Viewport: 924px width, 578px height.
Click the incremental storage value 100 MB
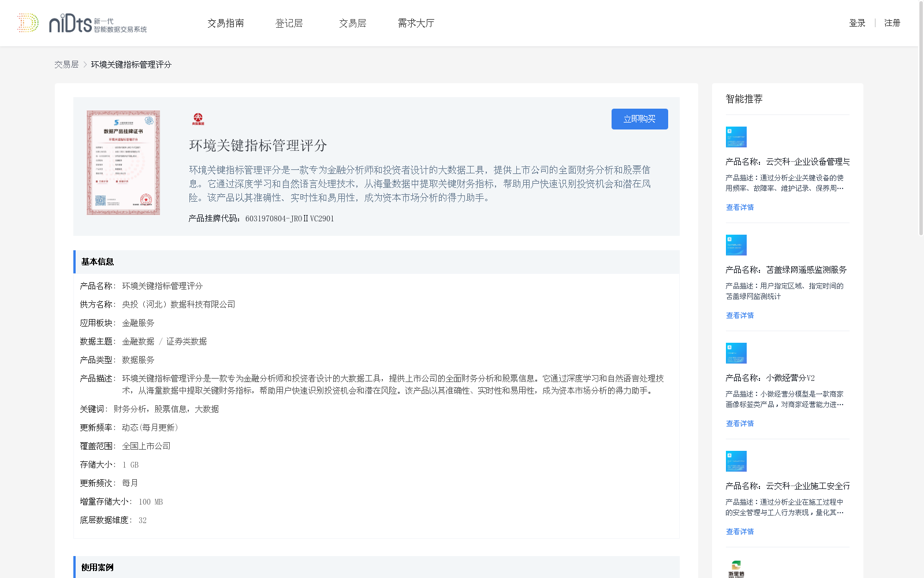click(x=151, y=502)
